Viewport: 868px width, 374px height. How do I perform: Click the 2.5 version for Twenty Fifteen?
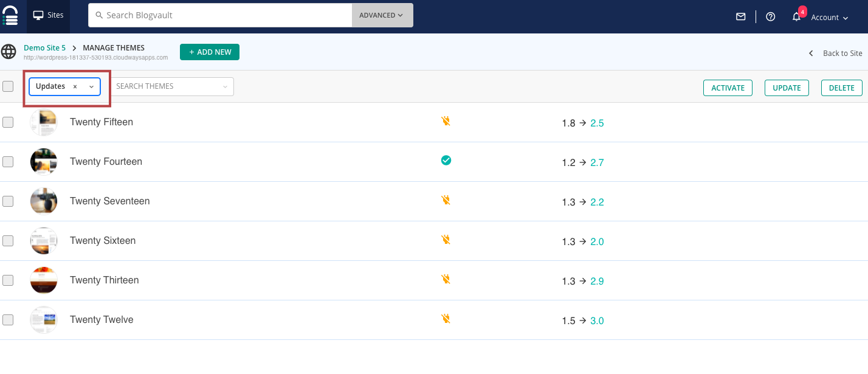tap(597, 123)
